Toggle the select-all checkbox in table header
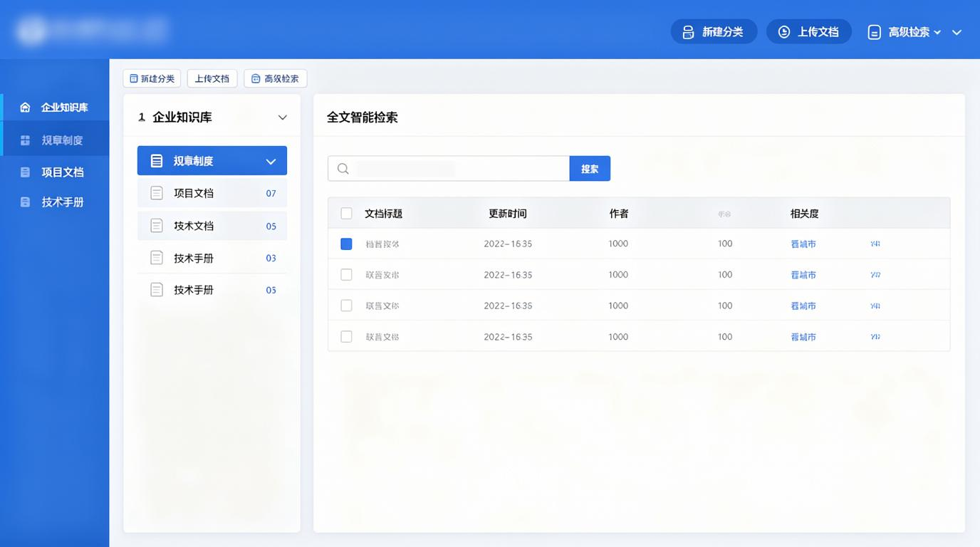Screen dimensions: 980x547 346,213
